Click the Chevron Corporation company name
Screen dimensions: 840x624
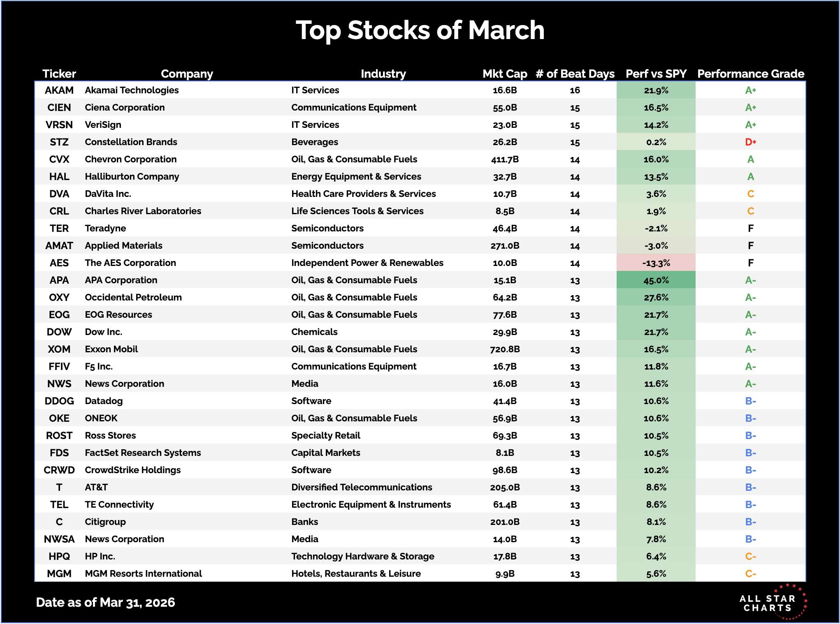tap(130, 159)
